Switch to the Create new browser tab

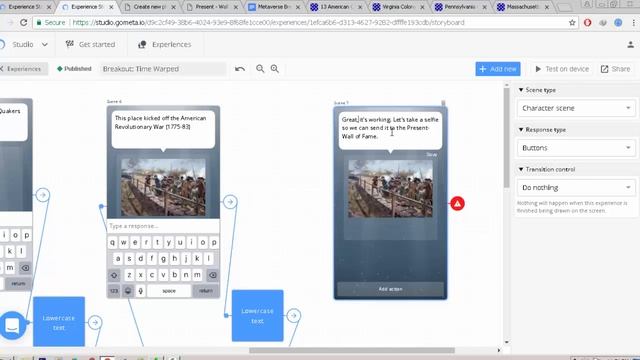tap(149, 7)
